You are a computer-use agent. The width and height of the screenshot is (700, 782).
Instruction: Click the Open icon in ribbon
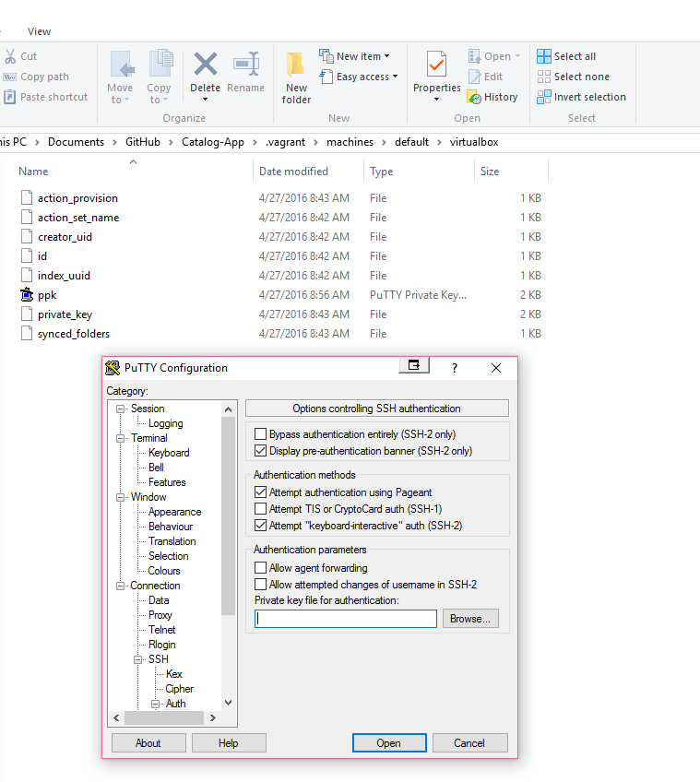point(474,56)
